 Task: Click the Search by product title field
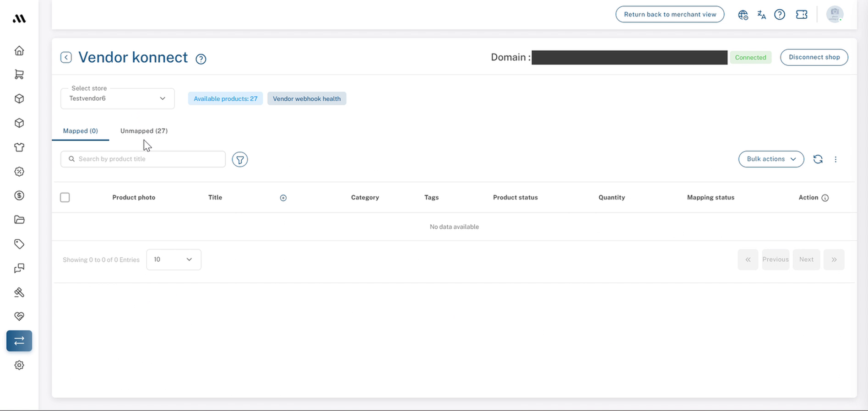click(143, 159)
